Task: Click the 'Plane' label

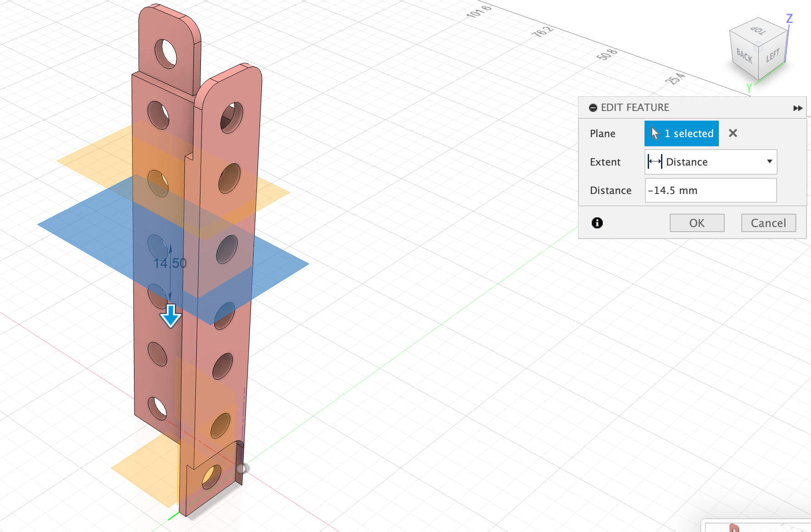Action: click(x=603, y=133)
